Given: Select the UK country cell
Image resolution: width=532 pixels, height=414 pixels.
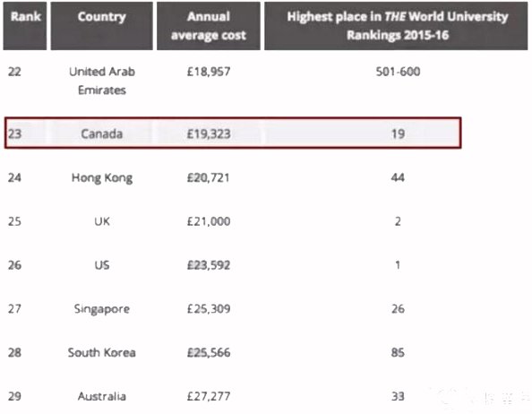Looking at the screenshot, I should point(102,221).
